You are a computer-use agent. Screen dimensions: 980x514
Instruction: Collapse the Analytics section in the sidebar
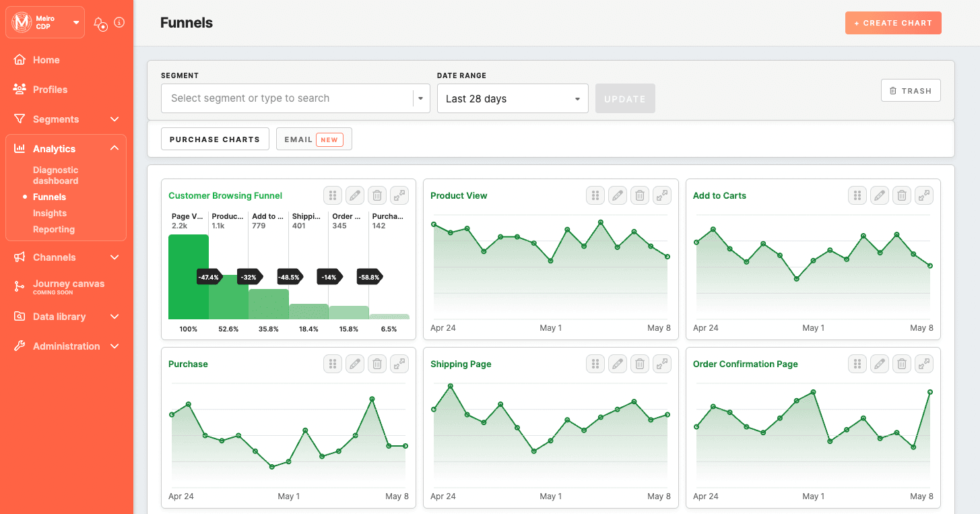(x=114, y=148)
